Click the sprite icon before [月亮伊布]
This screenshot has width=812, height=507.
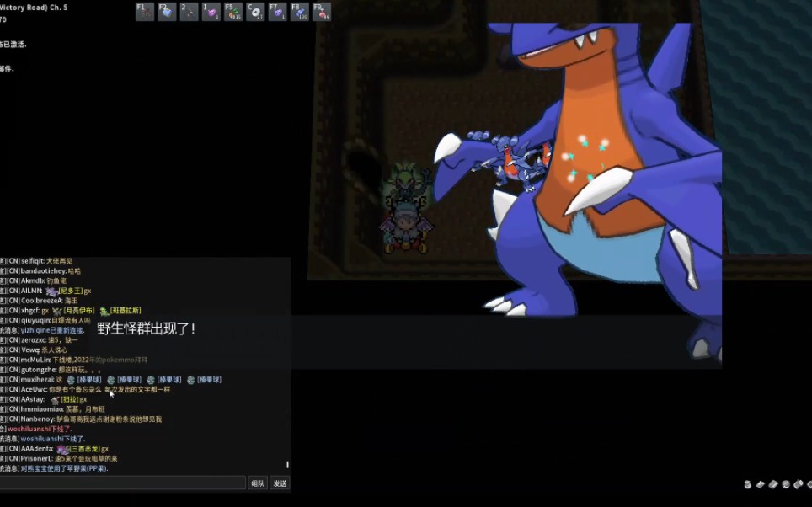tap(57, 312)
